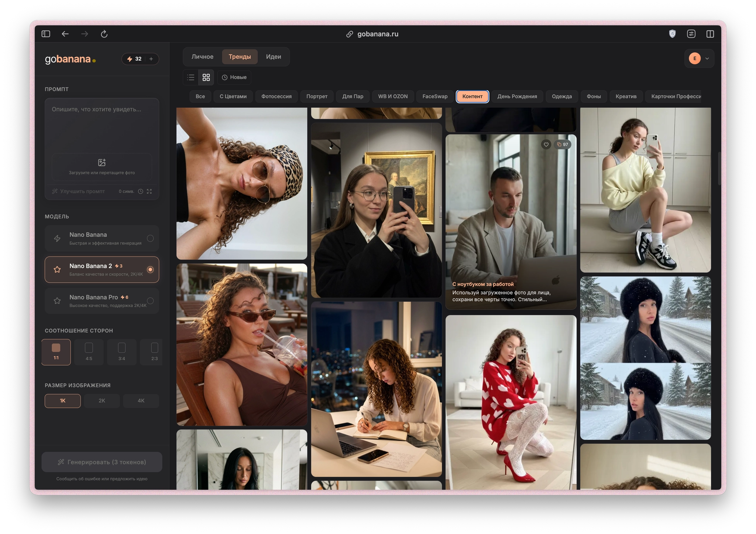Image resolution: width=756 pixels, height=534 pixels.
Task: Toggle the browser sidebar icon
Action: [46, 34]
